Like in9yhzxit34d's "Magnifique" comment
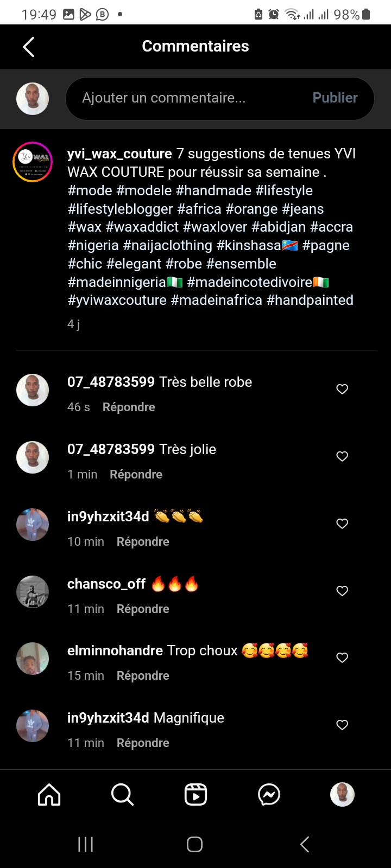Image resolution: width=391 pixels, height=868 pixels. pyautogui.click(x=342, y=725)
